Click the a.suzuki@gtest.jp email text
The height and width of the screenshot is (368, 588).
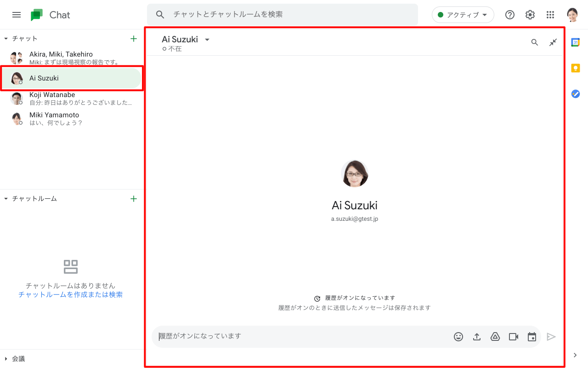(x=355, y=219)
